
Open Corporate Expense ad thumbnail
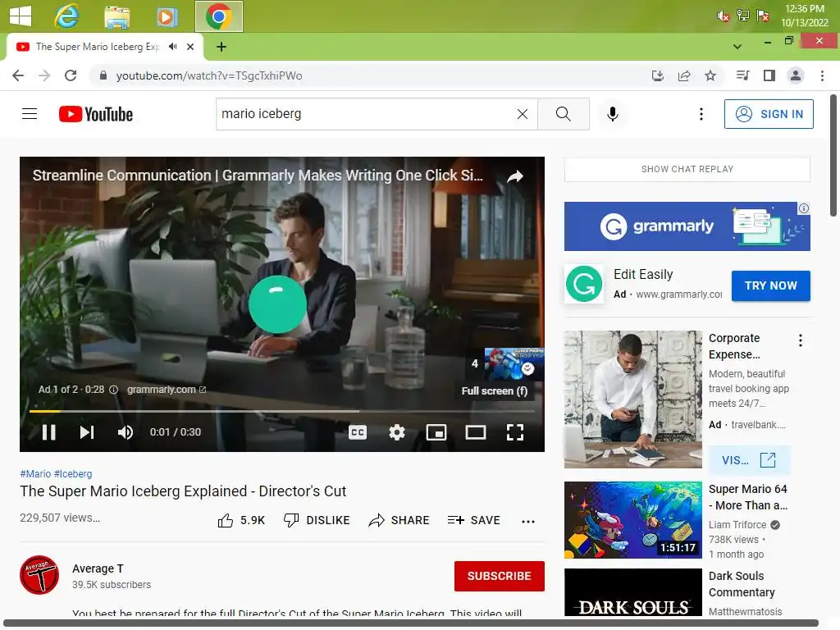click(x=632, y=399)
